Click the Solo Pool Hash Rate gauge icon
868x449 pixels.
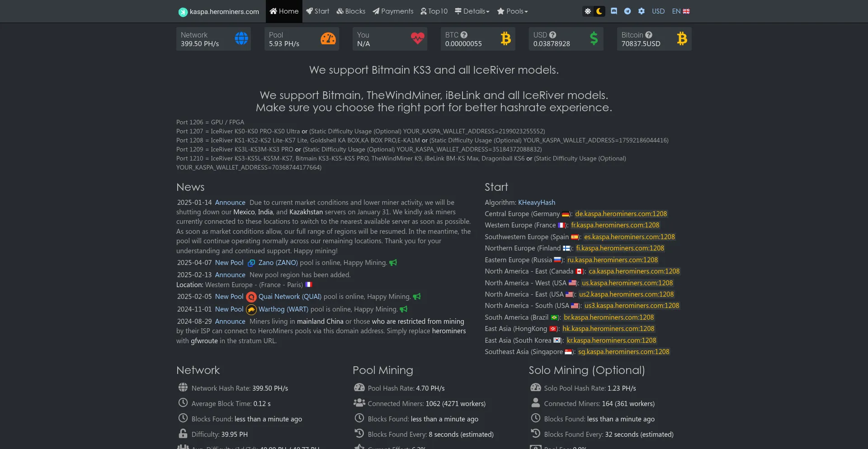[536, 388]
